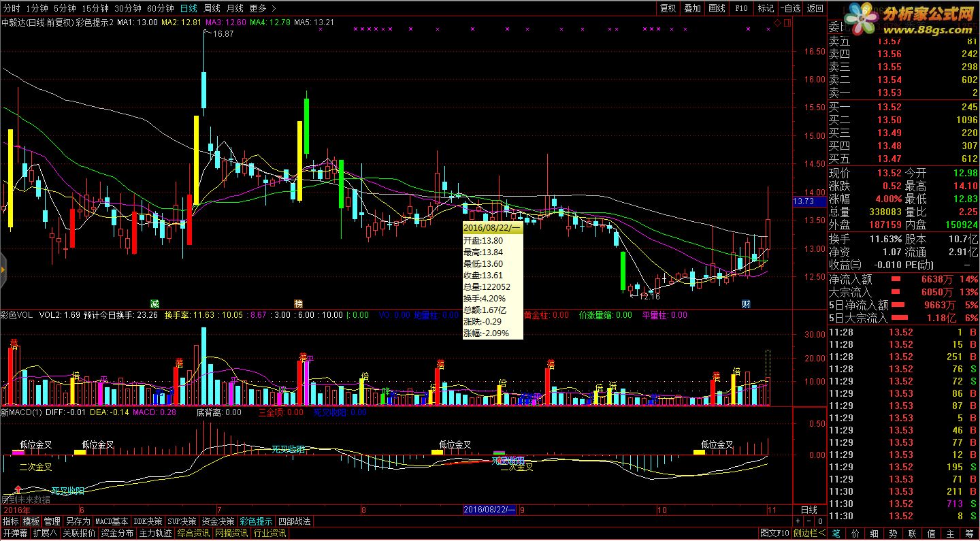This screenshot has width=980, height=541.
Task: Select the 30分钟 timeframe
Action: tap(127, 9)
